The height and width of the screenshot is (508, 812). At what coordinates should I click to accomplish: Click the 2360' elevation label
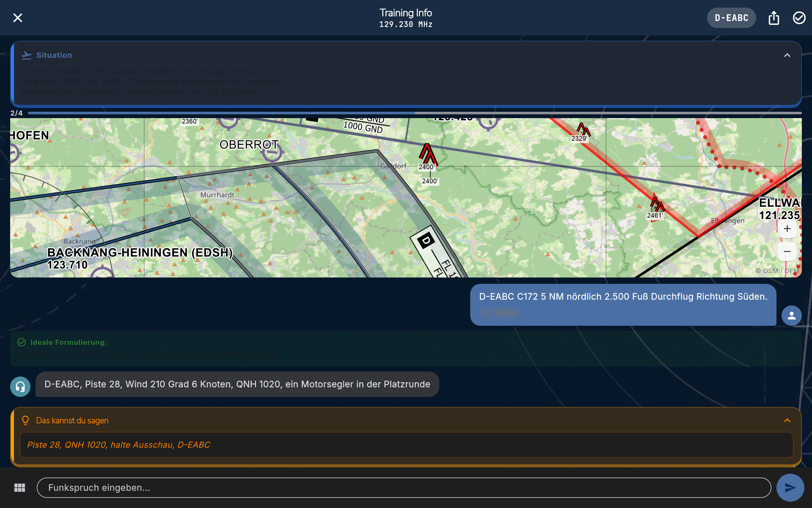190,121
